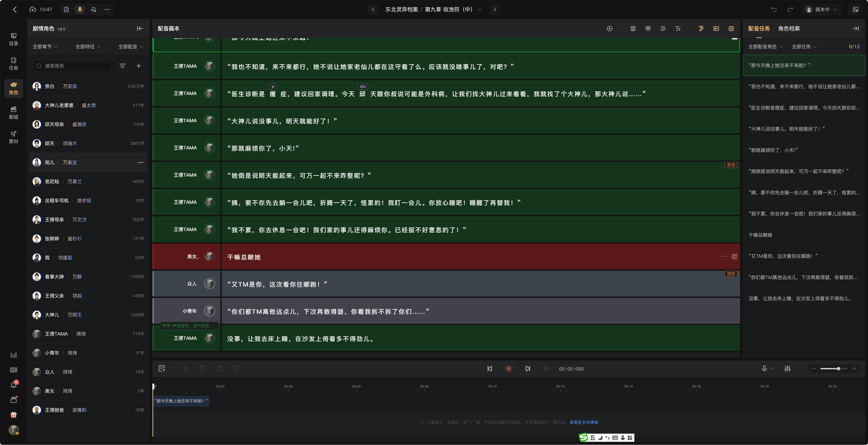Image resolution: width=868 pixels, height=445 pixels.
Task: Toggle microphone mode in the top toolbar
Action: point(80,9)
